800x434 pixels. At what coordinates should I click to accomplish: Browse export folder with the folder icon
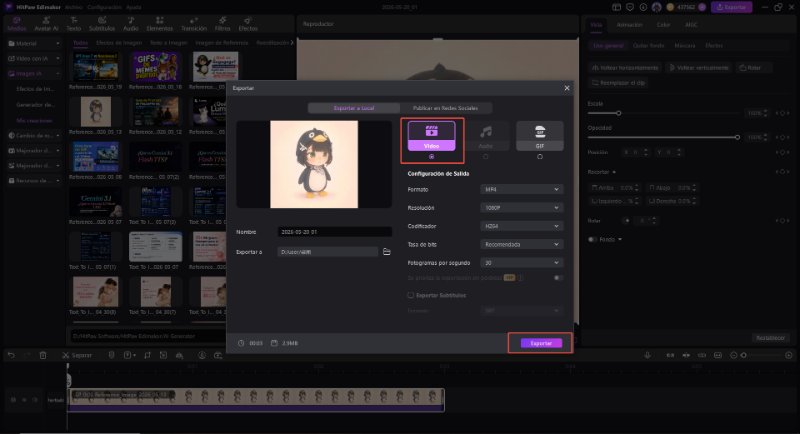click(387, 251)
